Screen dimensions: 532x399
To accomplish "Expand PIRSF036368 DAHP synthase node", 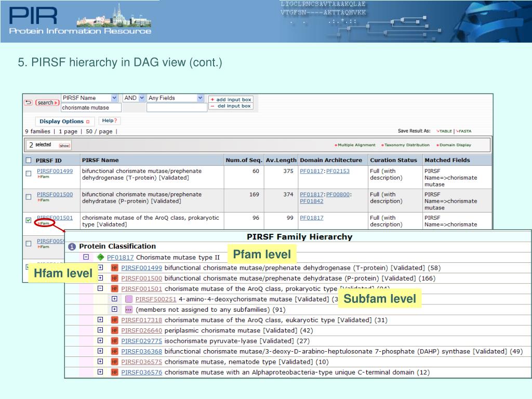I will (100, 351).
